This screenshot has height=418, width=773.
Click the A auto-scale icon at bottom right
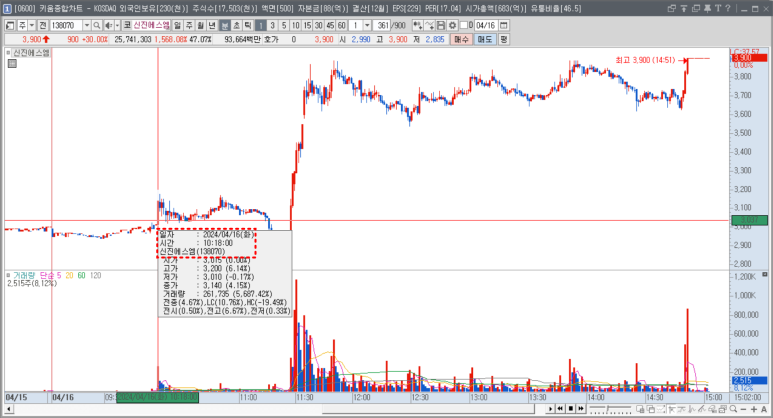[764, 409]
